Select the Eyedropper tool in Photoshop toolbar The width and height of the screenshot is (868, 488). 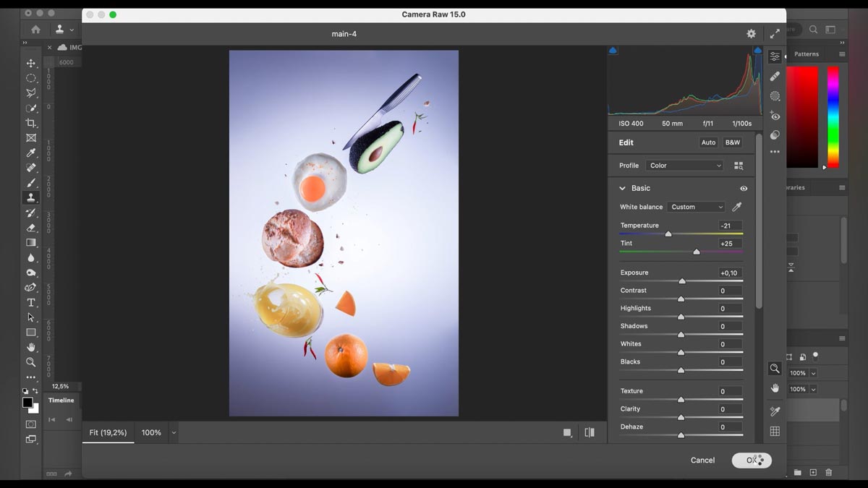click(31, 153)
